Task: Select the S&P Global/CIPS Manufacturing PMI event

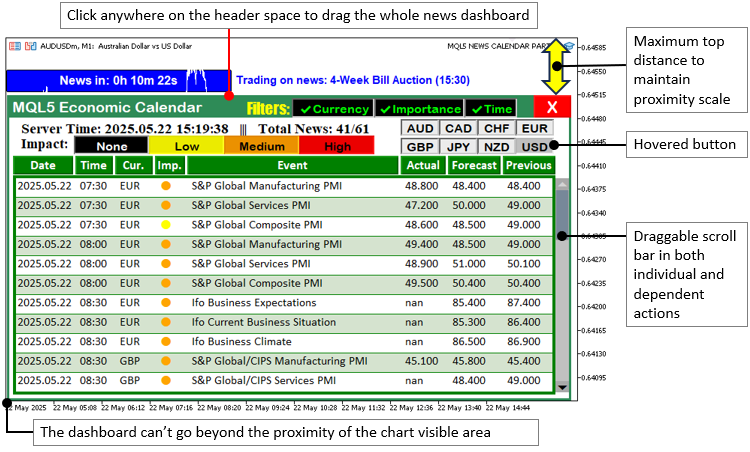Action: (284, 361)
